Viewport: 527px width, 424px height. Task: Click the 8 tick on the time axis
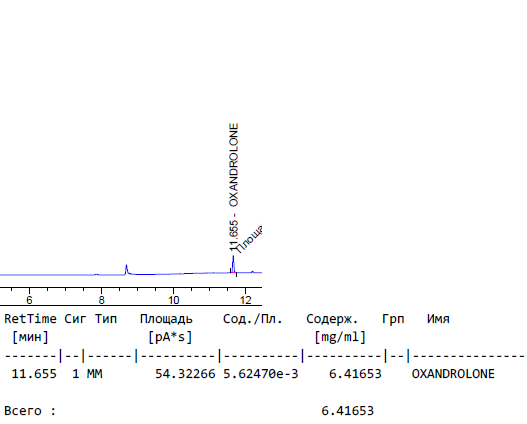click(x=102, y=300)
